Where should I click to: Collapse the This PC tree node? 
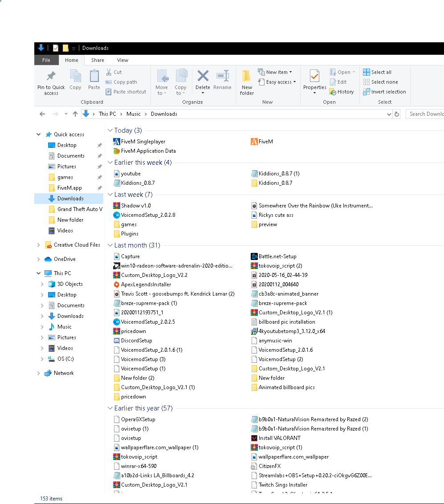[39, 273]
